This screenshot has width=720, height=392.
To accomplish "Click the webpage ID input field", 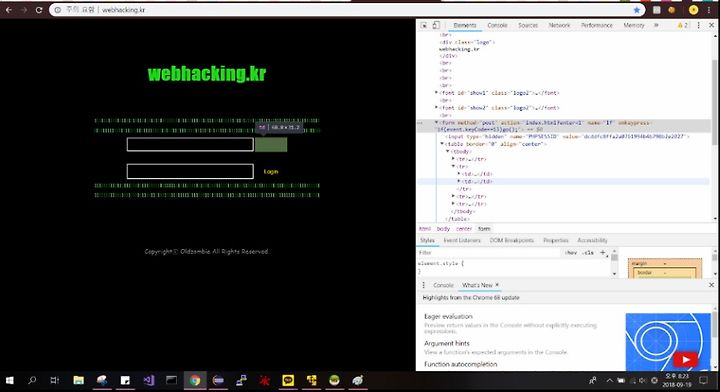I will tap(190, 144).
